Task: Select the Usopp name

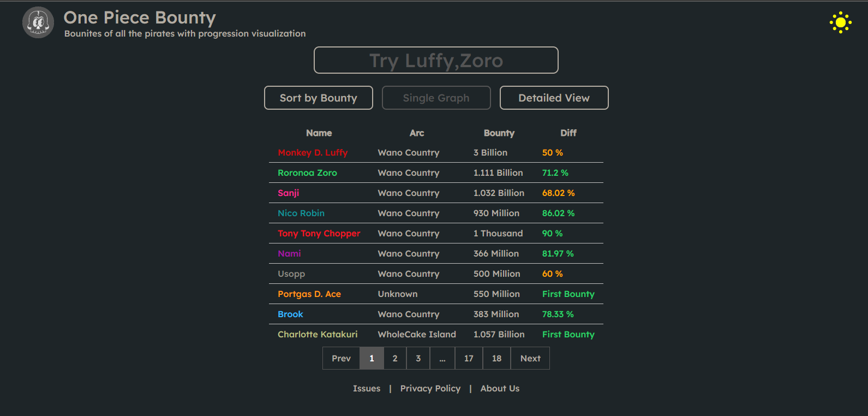Action: coord(291,274)
